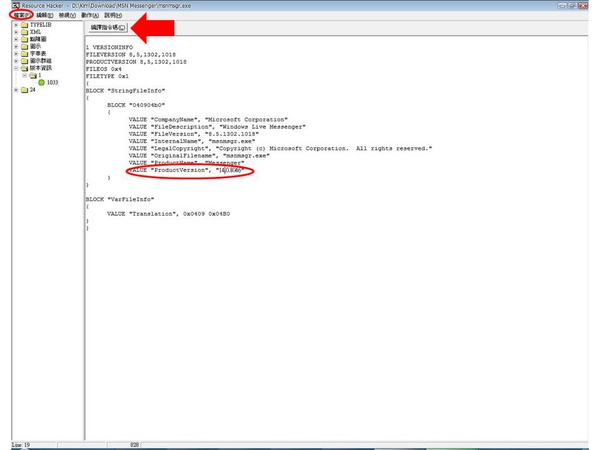Maximize the Resource Hacker window
Screen dimensions: 600x450
point(572,5)
